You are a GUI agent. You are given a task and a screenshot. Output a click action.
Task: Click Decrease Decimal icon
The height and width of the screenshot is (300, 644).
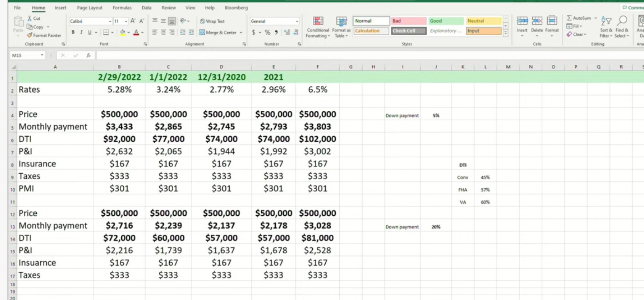click(x=296, y=32)
